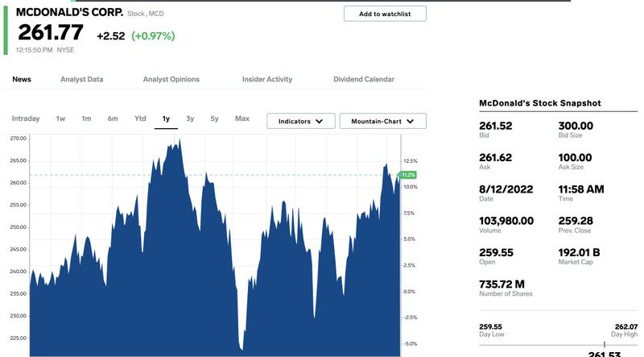This screenshot has height=357, width=644.
Task: Open the Dividend Calendar tab
Action: pyautogui.click(x=364, y=80)
